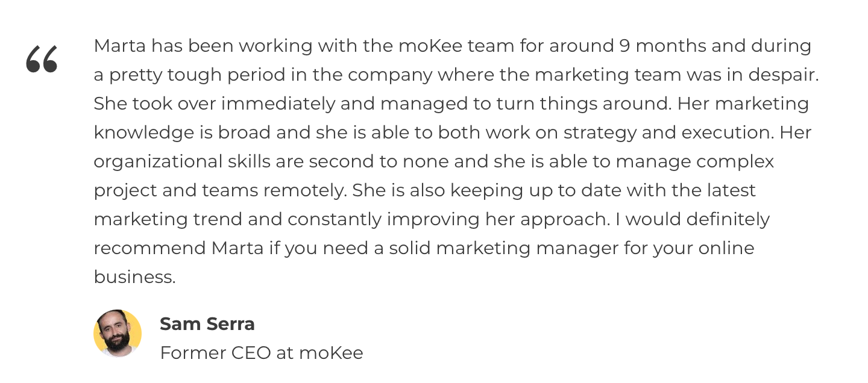Click the line starting with a pretty tough period
Viewport: 868px width, 383px height.
(x=456, y=75)
